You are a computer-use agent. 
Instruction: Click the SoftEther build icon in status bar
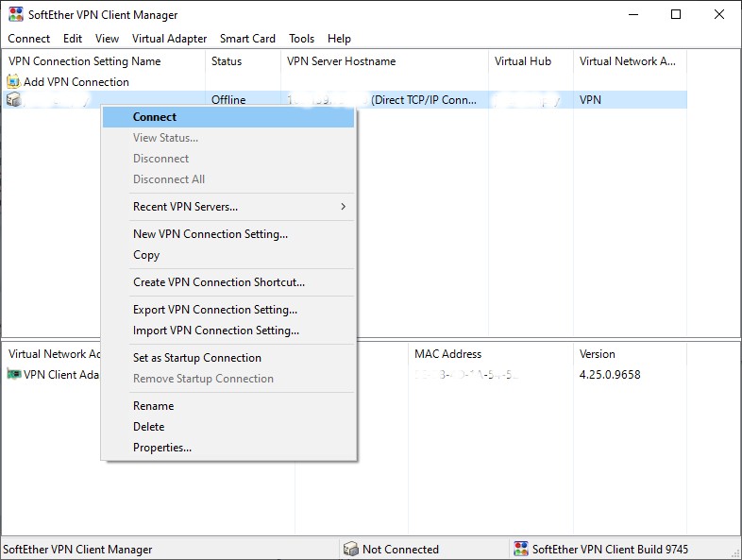coord(521,549)
